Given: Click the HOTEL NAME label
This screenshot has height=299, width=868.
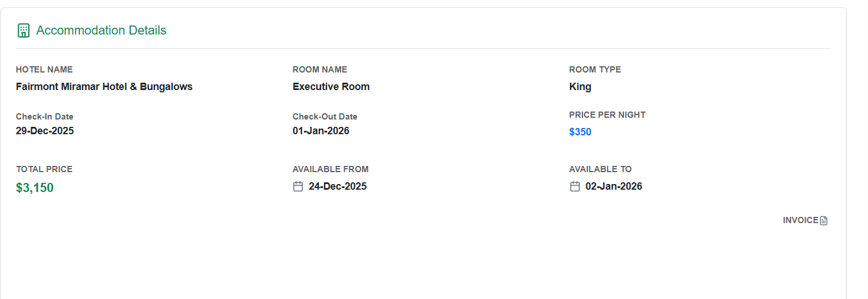Looking at the screenshot, I should coord(44,70).
